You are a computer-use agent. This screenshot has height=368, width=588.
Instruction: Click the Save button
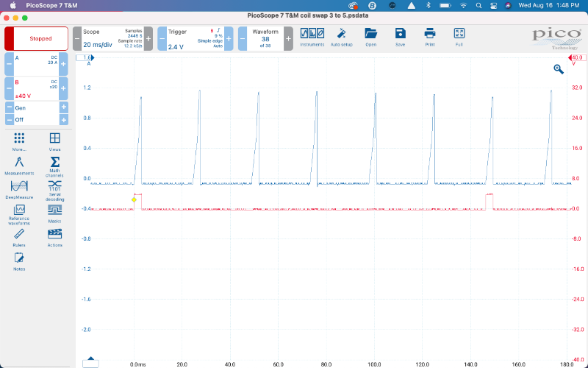[400, 36]
